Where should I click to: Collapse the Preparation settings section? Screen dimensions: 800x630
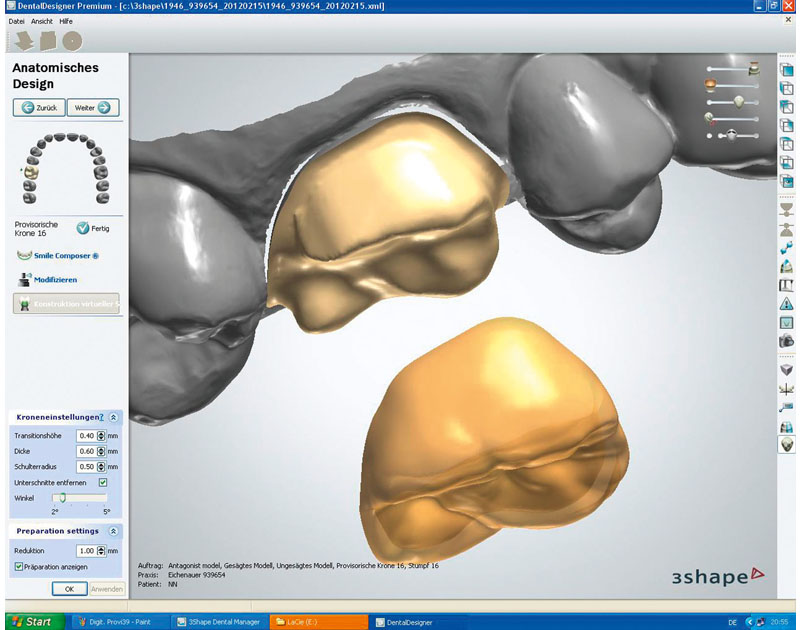click(113, 531)
